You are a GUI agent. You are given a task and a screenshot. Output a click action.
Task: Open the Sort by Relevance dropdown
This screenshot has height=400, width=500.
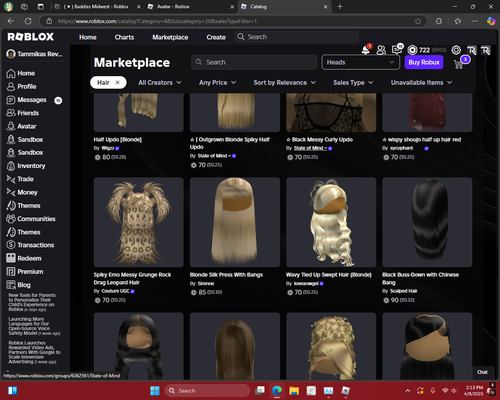tap(284, 83)
